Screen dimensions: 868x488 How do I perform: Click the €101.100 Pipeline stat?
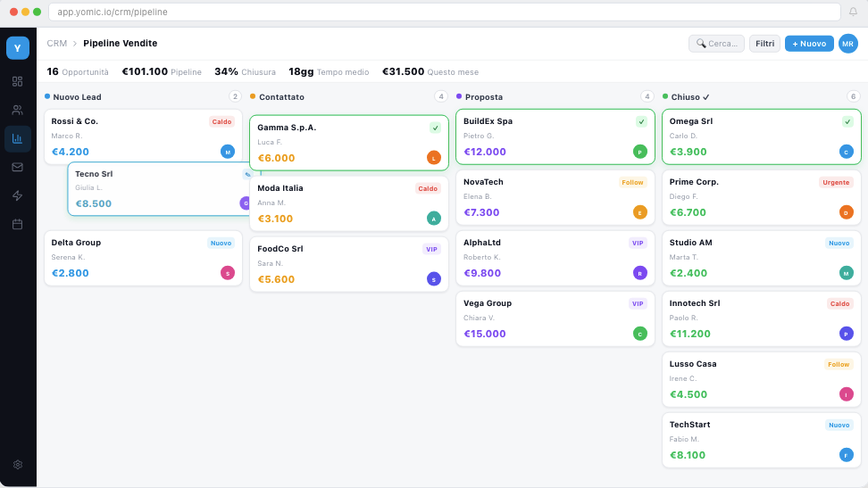tap(162, 72)
